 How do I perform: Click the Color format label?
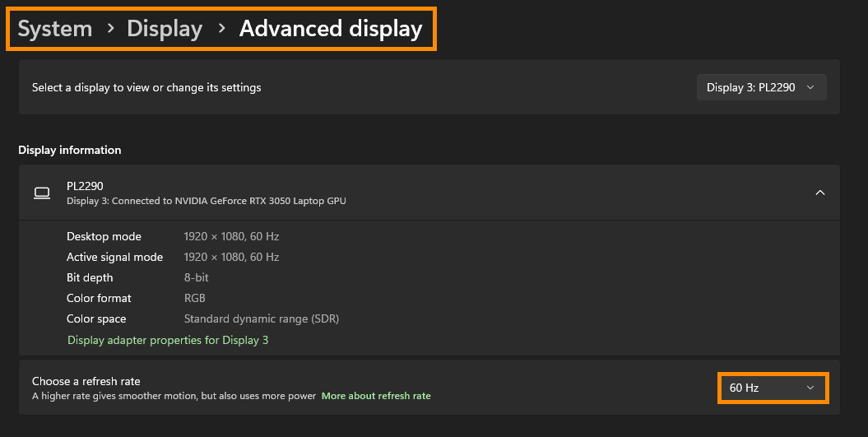[x=99, y=298]
